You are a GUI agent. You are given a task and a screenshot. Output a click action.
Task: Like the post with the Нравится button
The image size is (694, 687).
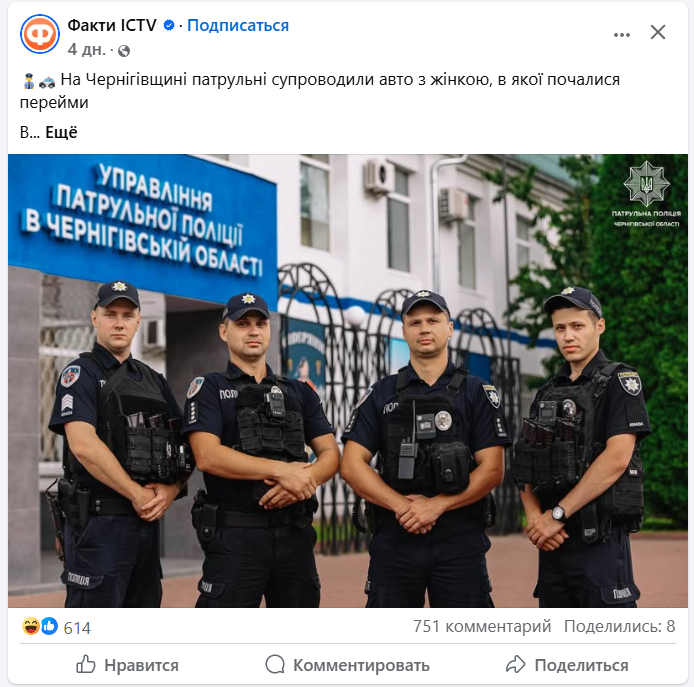[x=127, y=665]
